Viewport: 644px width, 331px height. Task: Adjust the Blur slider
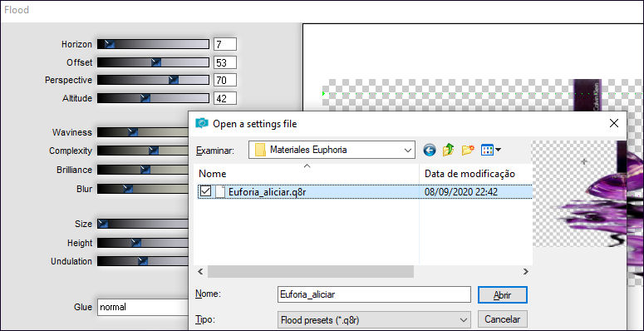tap(143, 189)
